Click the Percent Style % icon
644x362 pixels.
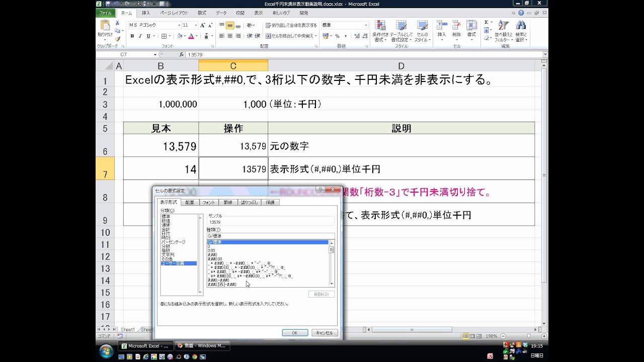(x=337, y=36)
